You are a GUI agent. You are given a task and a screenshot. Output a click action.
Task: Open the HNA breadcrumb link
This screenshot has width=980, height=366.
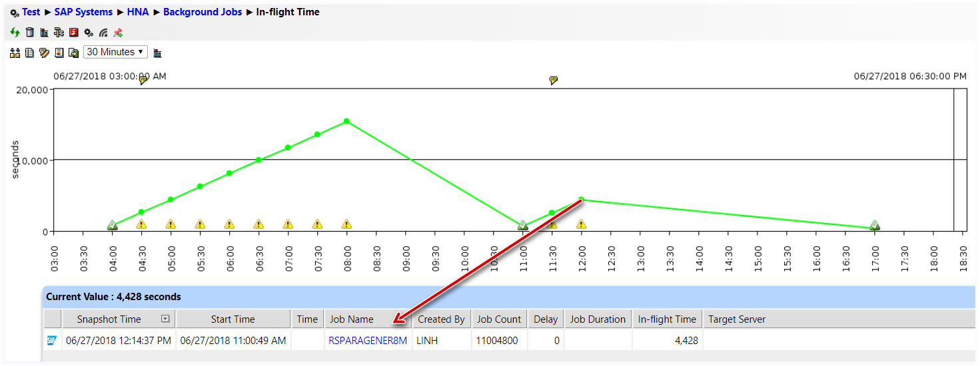138,12
